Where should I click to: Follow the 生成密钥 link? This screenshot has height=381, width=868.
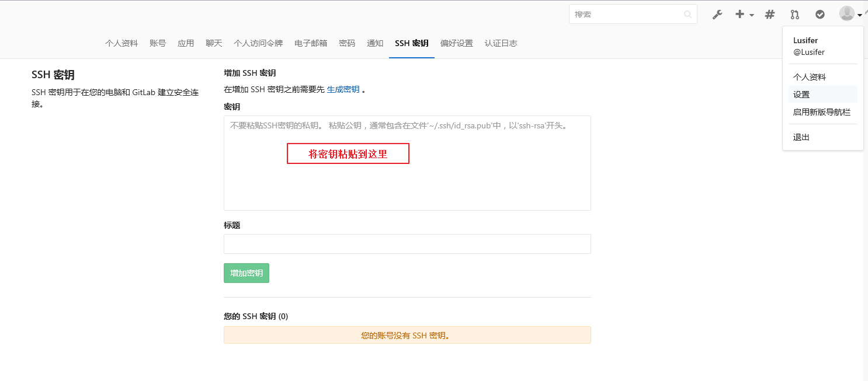343,89
